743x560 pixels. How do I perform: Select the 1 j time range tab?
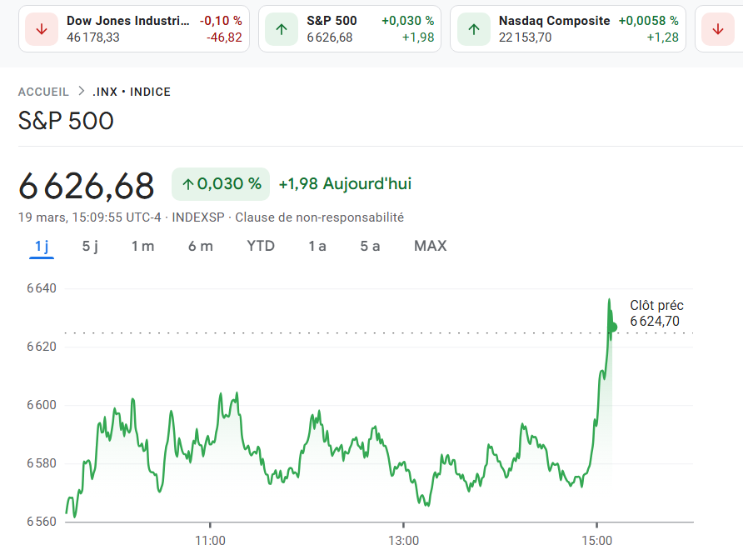[42, 246]
